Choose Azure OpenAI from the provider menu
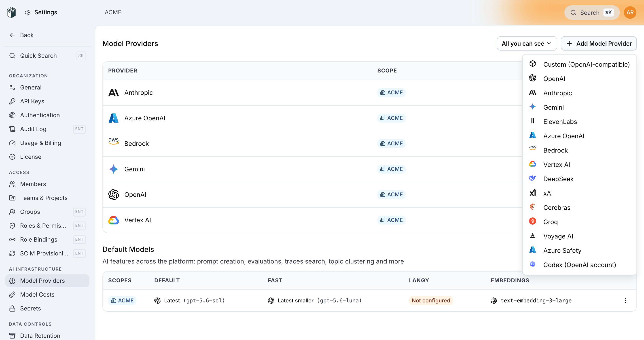644x340 pixels. point(579,136)
